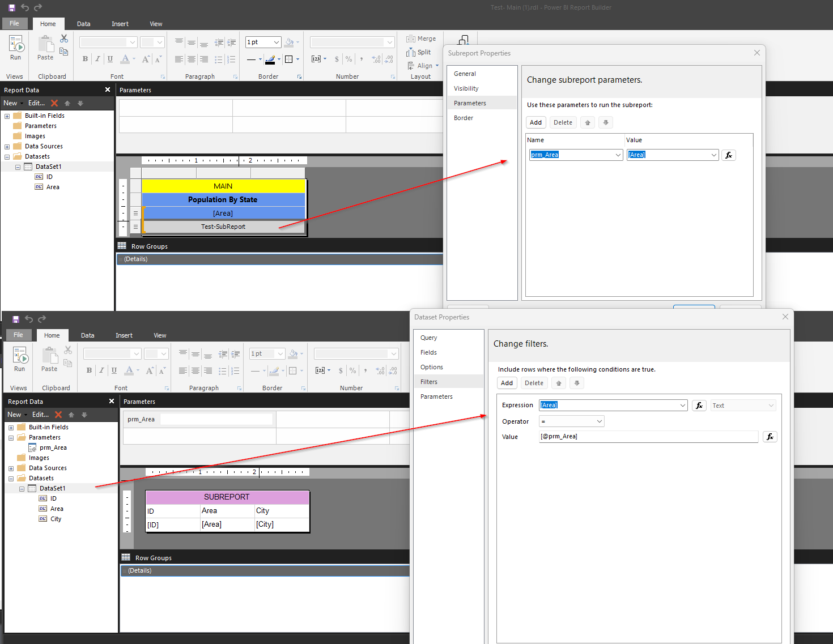Click Undo arrow in Main report title bar
833x644 pixels.
(25, 7)
